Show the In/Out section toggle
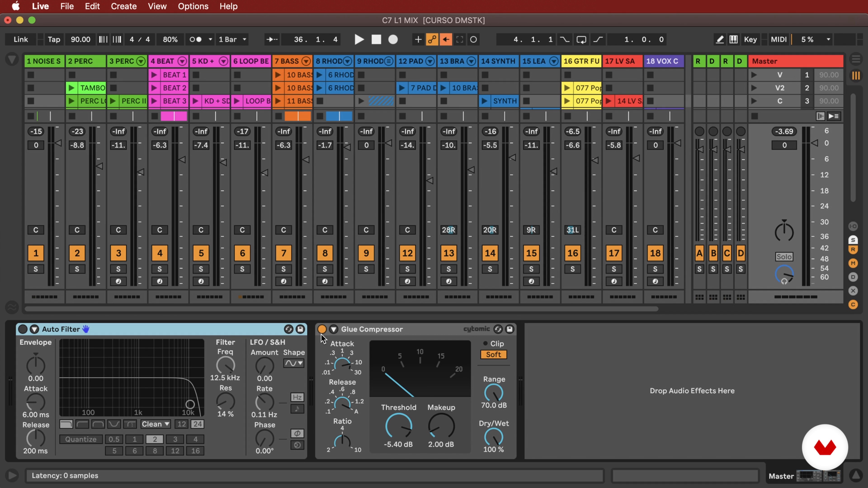The height and width of the screenshot is (488, 868). click(853, 226)
